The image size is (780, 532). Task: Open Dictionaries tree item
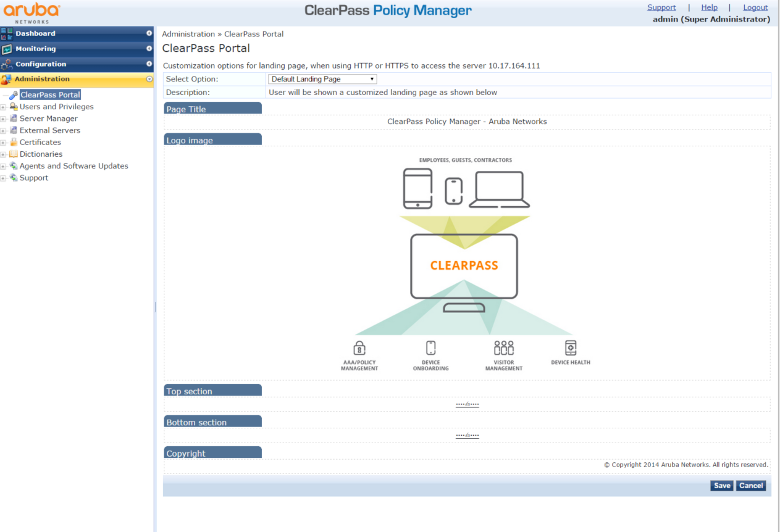[x=41, y=154]
